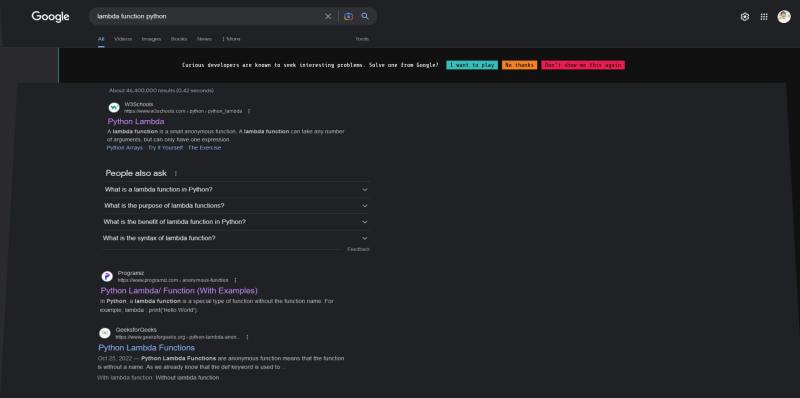The width and height of the screenshot is (800, 398).
Task: Open the 'Python Lambda Functions' result
Action: point(146,348)
